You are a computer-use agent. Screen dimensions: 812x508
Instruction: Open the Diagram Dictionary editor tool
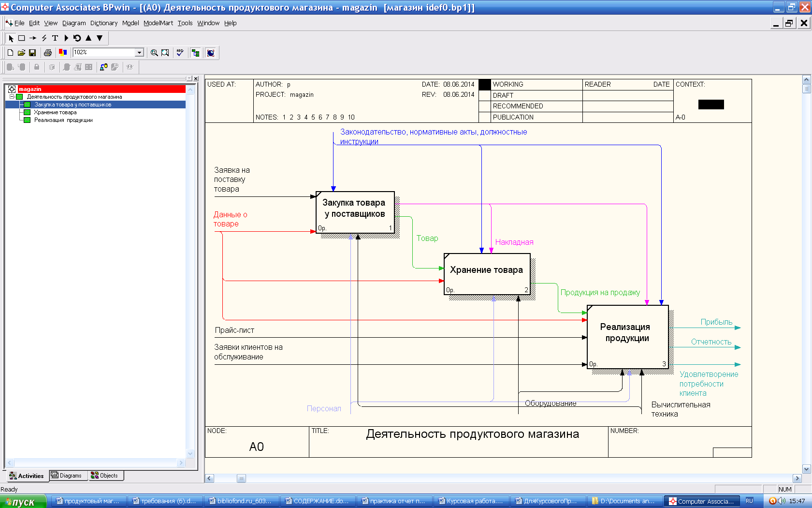66,38
